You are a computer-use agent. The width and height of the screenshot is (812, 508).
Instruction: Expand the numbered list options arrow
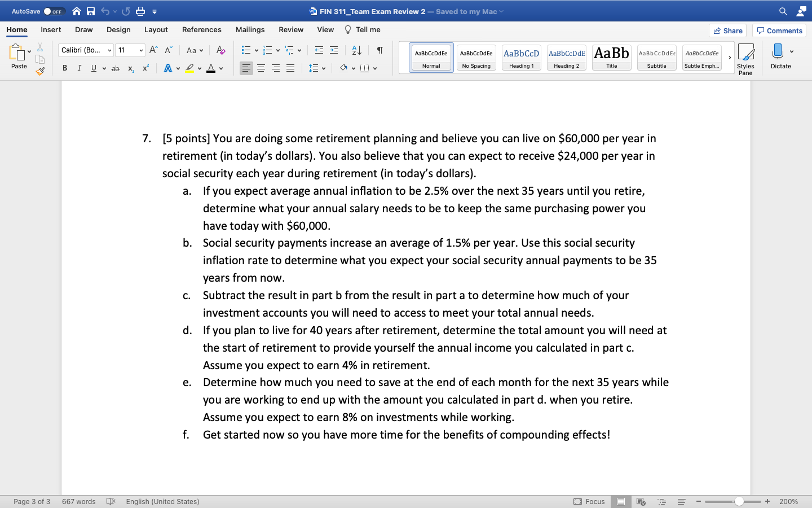click(278, 50)
